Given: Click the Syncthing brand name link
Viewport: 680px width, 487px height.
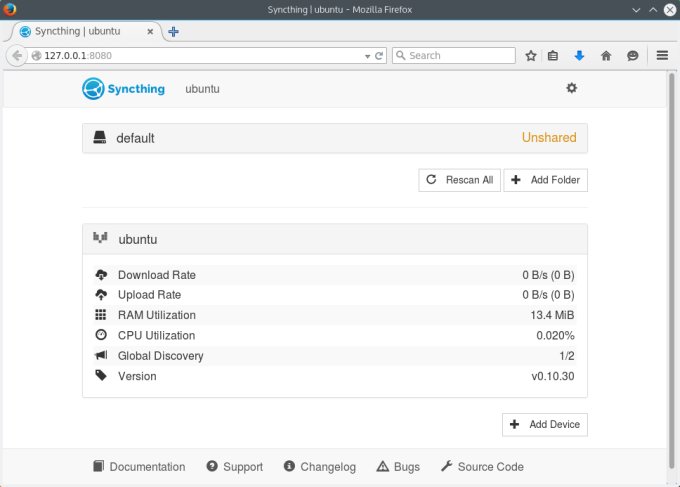Looking at the screenshot, I should pos(136,89).
